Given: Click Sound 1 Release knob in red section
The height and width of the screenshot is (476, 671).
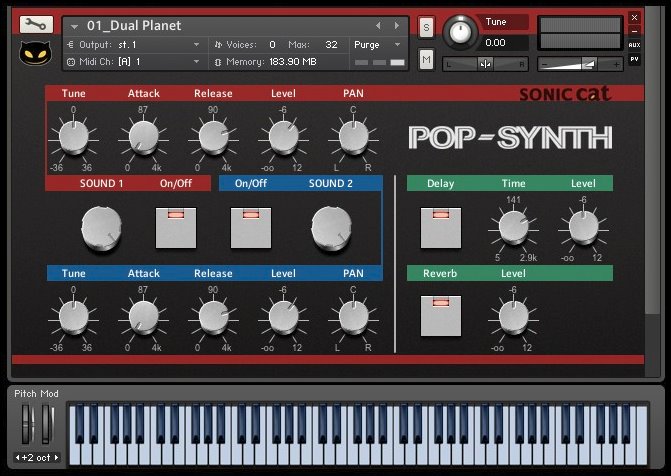Looking at the screenshot, I should point(214,137).
